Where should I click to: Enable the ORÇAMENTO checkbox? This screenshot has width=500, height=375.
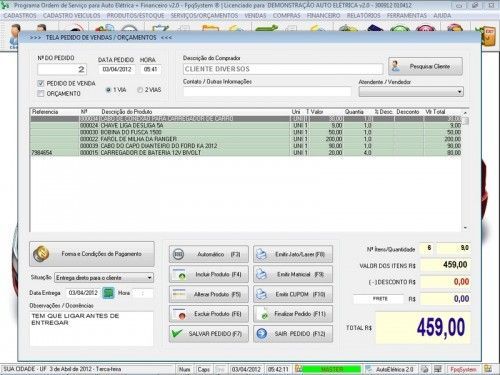click(x=41, y=94)
